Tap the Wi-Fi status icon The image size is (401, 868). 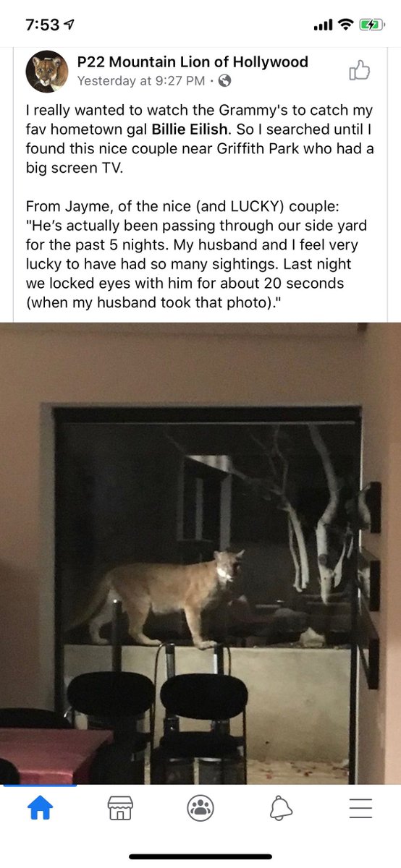point(346,25)
